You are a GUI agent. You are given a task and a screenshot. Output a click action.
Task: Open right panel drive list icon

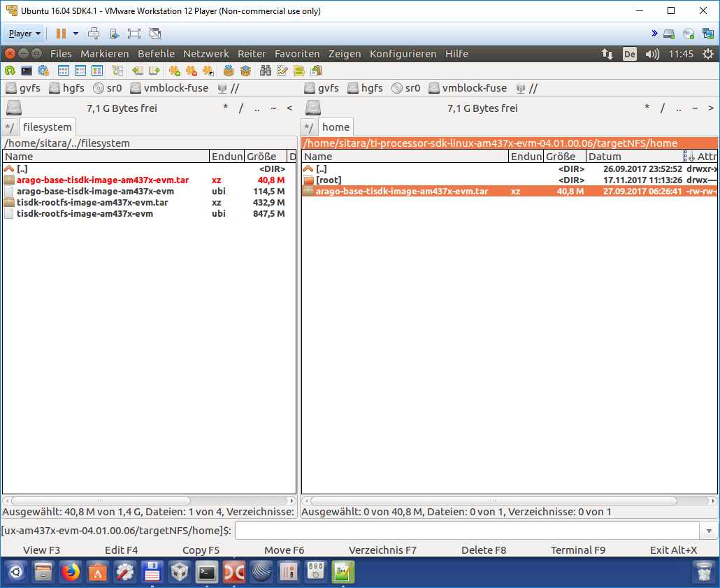[x=313, y=108]
